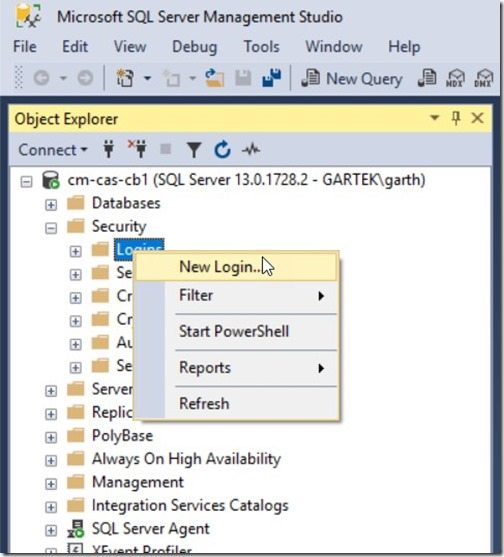
Task: Open the Object Explorer Connect dropdown
Action: [x=53, y=150]
